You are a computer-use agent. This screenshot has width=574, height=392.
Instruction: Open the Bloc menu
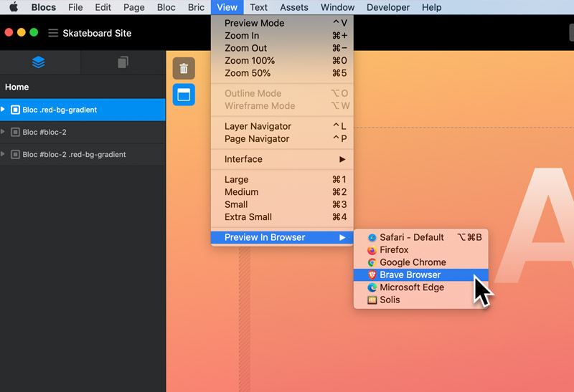[x=166, y=7]
